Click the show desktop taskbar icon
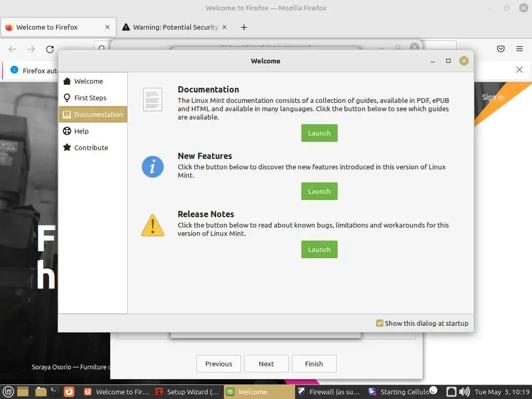This screenshot has width=532, height=399. pyautogui.click(x=23, y=392)
